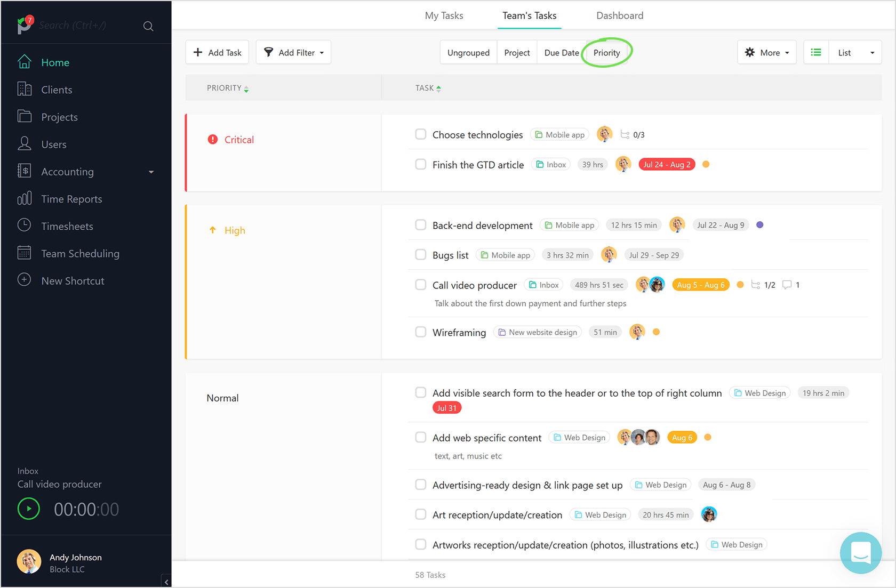Click the Add Task button
This screenshot has height=588, width=896.
click(217, 52)
